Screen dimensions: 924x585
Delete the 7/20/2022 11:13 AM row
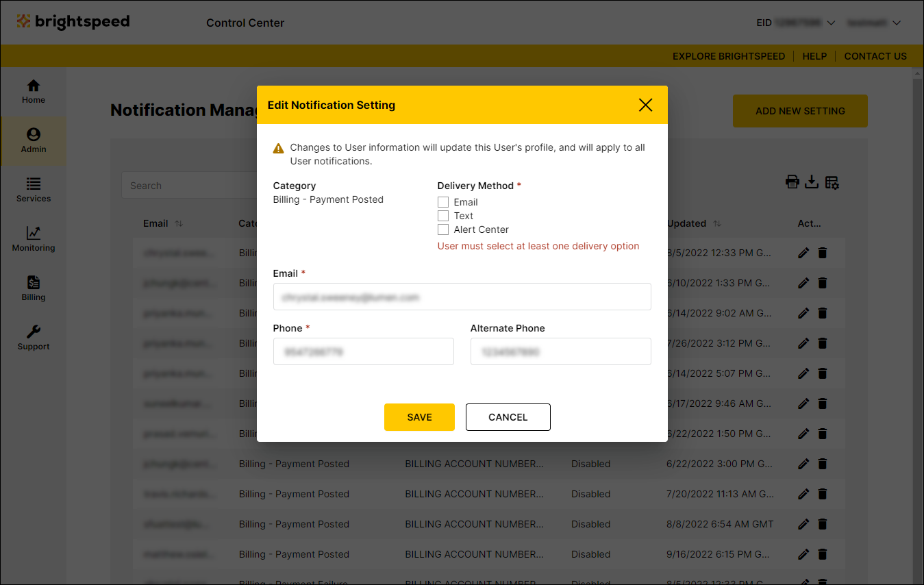coord(823,494)
